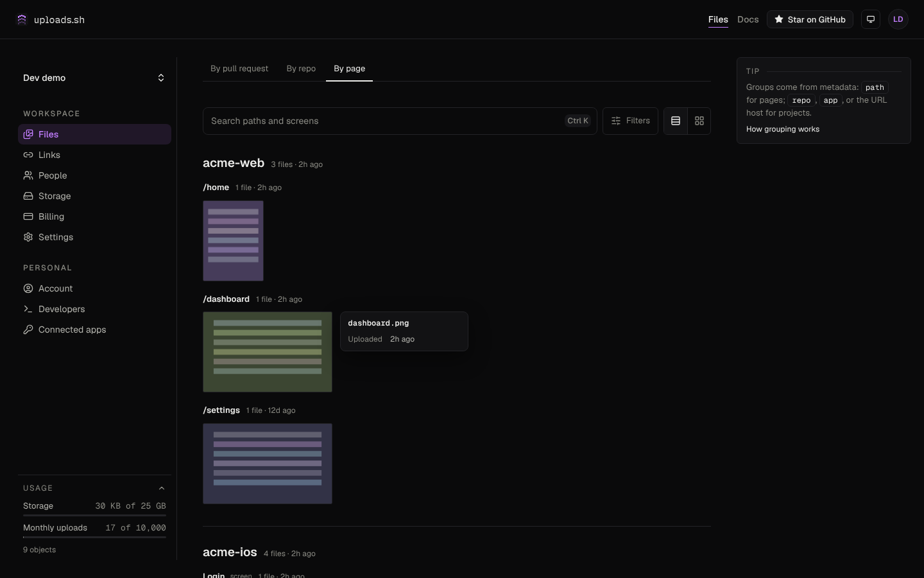Click the Storage usage progress bar

94,515
